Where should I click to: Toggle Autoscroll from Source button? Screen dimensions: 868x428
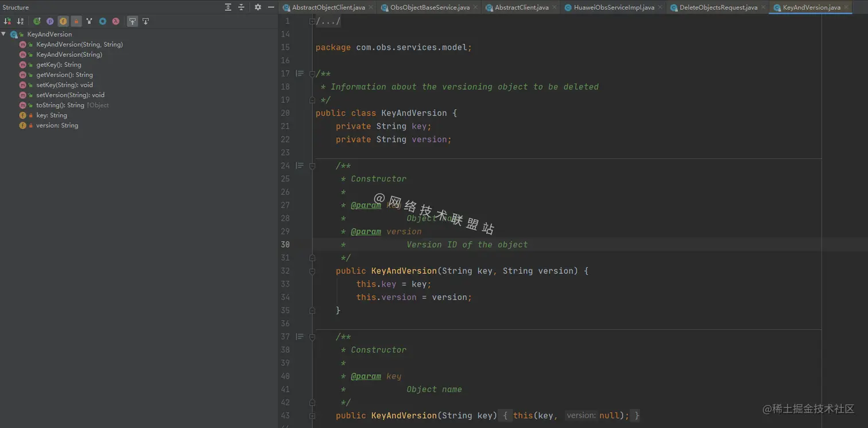click(146, 21)
